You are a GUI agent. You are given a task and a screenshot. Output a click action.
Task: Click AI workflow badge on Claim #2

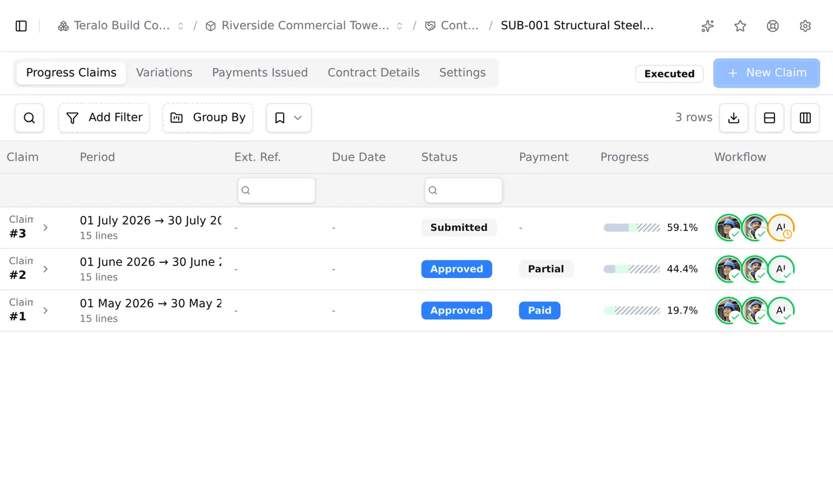pos(781,269)
